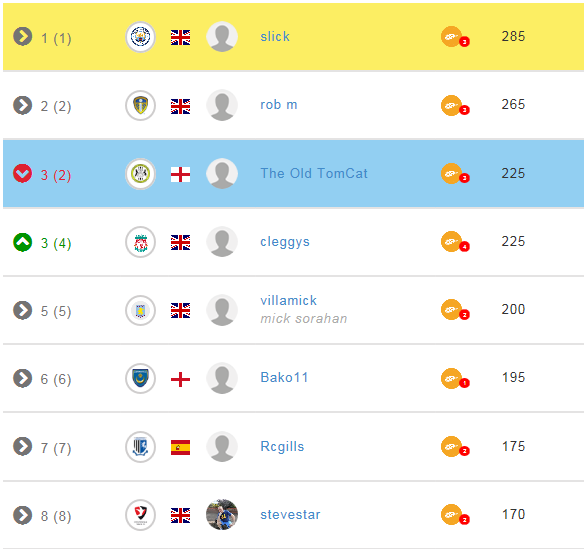The width and height of the screenshot is (584, 549).
Task: Open The Old TomCat profile link
Action: point(314,174)
